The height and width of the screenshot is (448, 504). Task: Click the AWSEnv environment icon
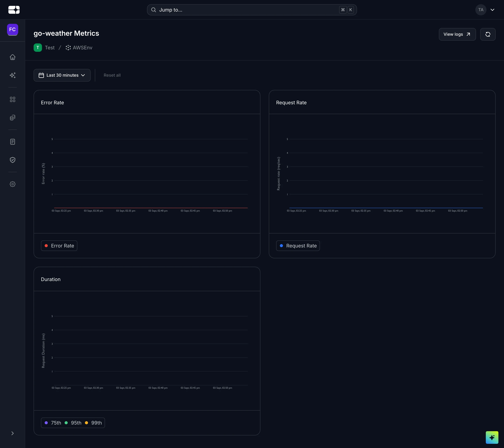[68, 48]
